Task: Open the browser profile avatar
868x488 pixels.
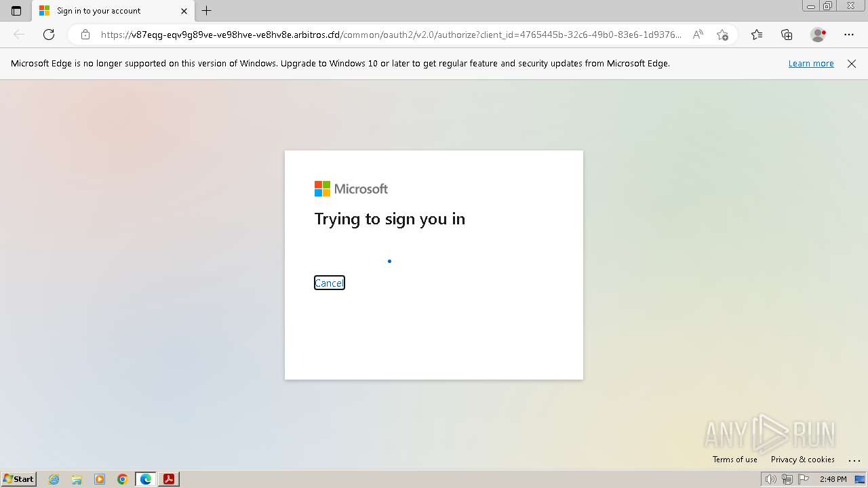Action: coord(818,35)
